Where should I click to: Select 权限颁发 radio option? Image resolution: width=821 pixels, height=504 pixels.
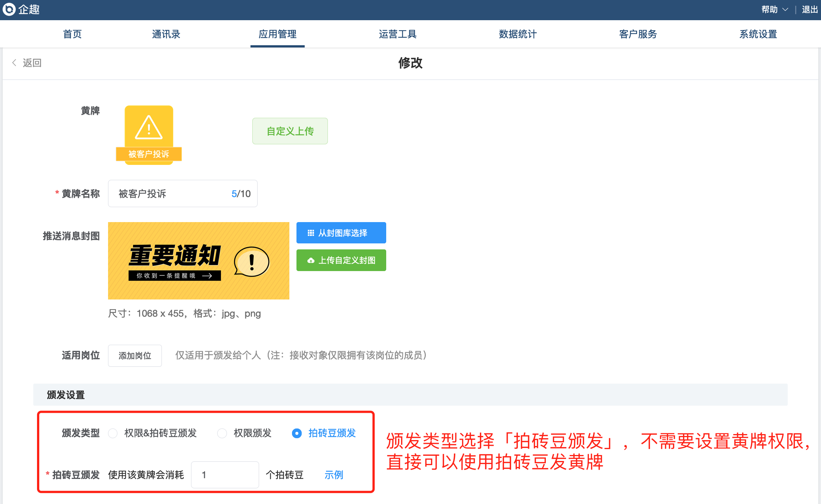222,433
